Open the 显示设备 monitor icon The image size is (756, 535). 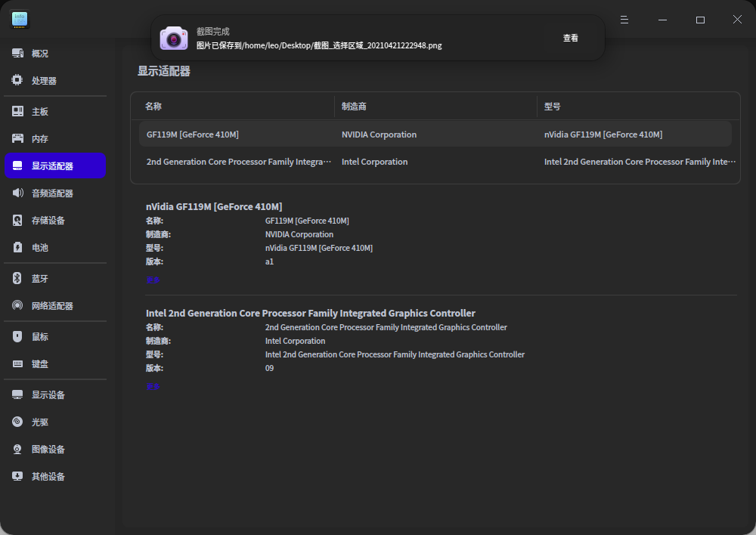pos(17,394)
